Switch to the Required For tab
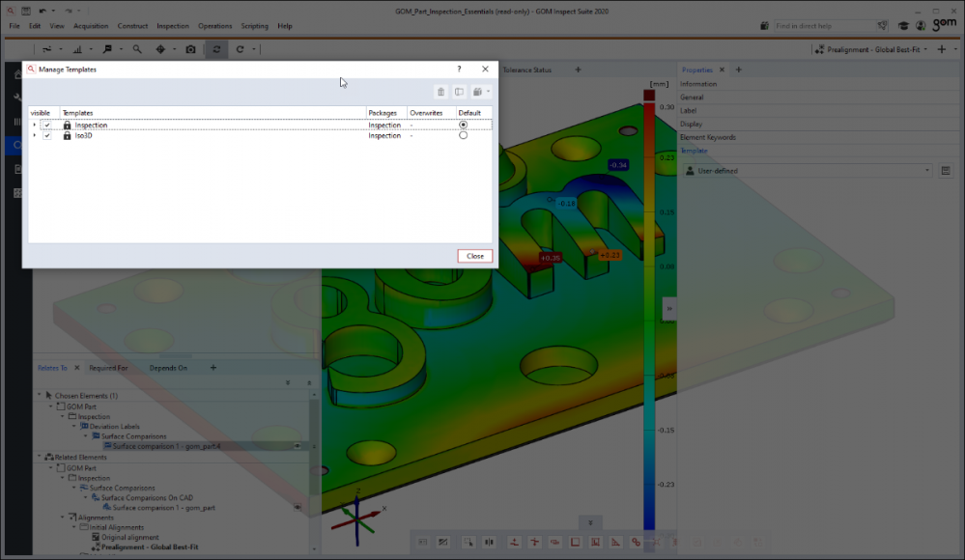This screenshot has height=560, width=965. coord(108,368)
